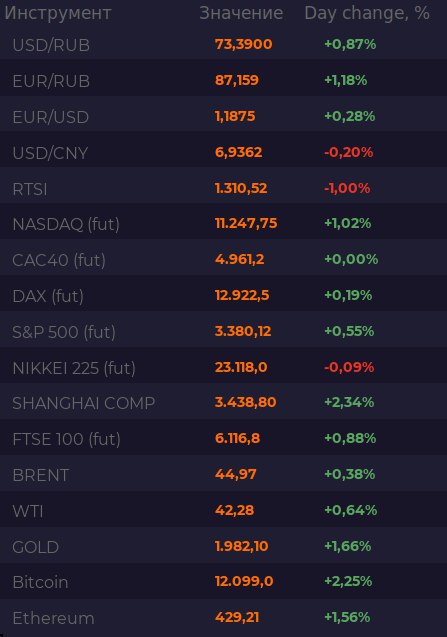The image size is (447, 637).
Task: Select USD/CNY currency pair
Action: tap(50, 153)
